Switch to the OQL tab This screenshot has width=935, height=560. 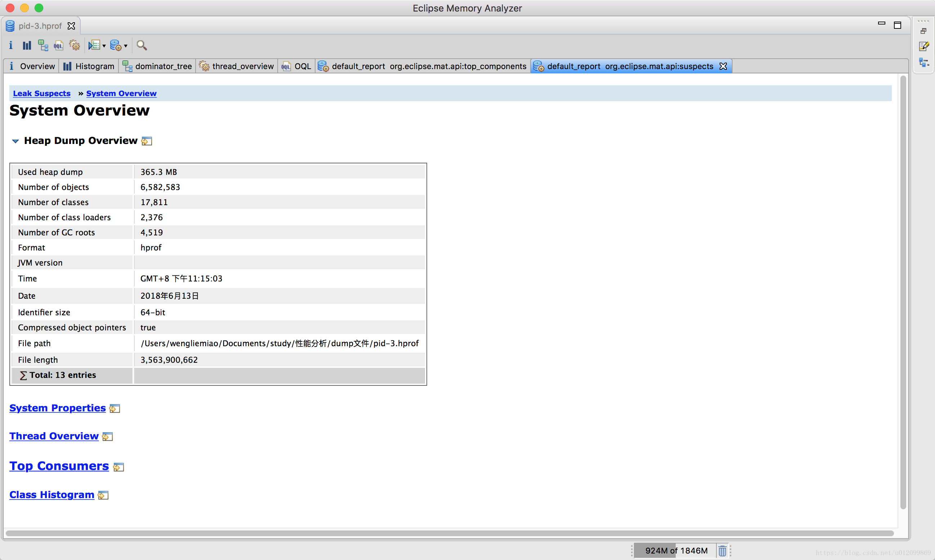click(x=296, y=66)
